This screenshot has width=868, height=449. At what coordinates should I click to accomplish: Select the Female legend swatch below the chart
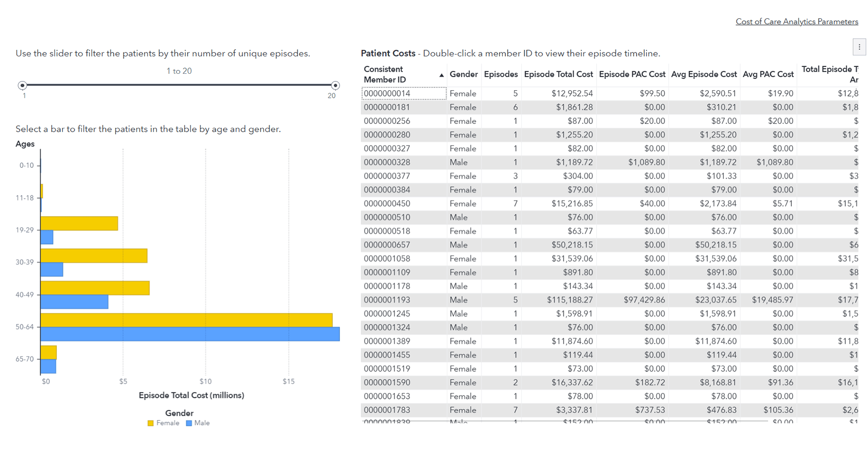coord(151,423)
